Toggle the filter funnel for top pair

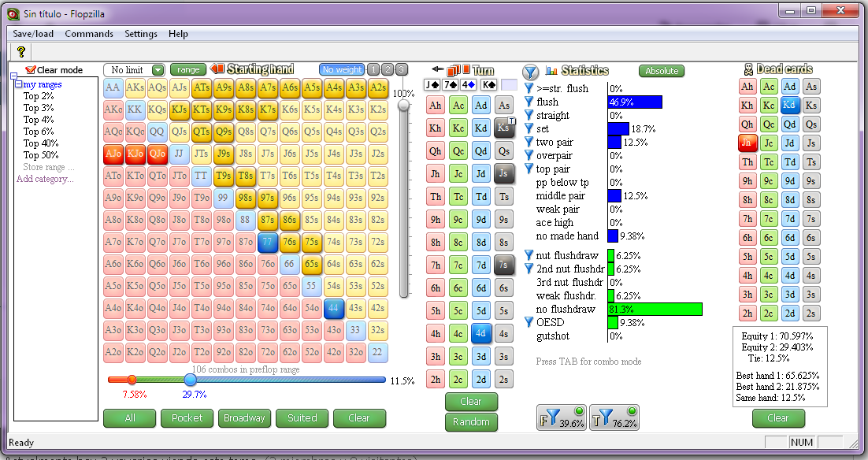click(529, 169)
